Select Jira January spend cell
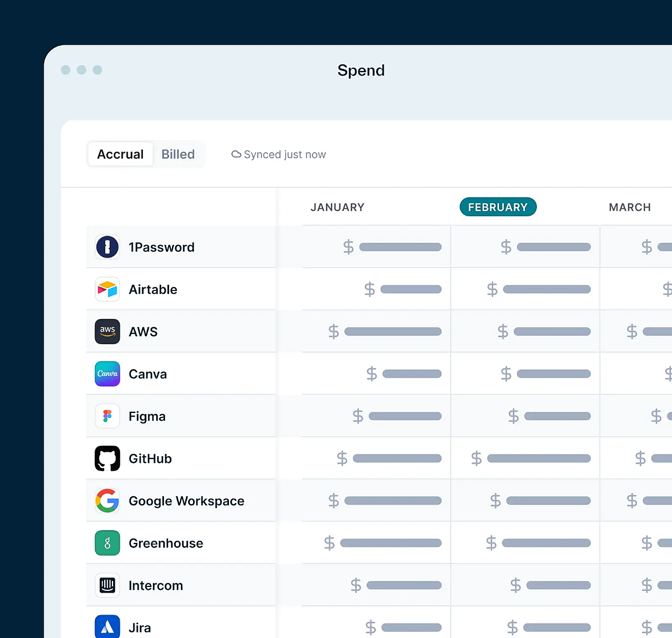The image size is (672, 638). pyautogui.click(x=376, y=623)
